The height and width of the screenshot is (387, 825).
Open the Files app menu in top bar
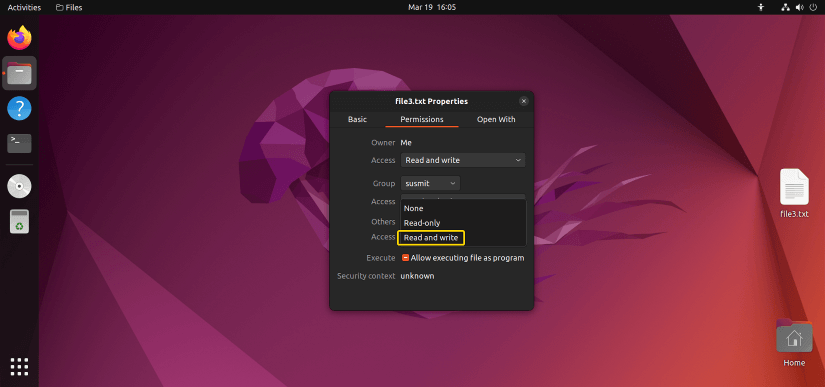tap(69, 7)
